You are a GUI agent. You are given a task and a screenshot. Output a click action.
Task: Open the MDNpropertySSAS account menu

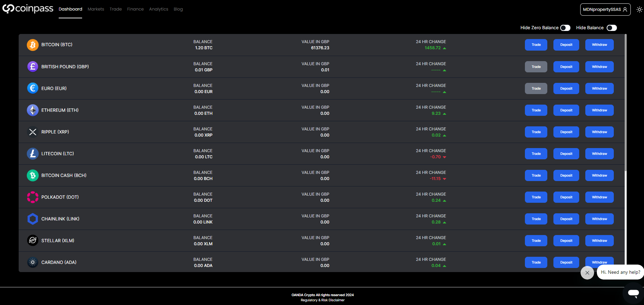click(605, 10)
